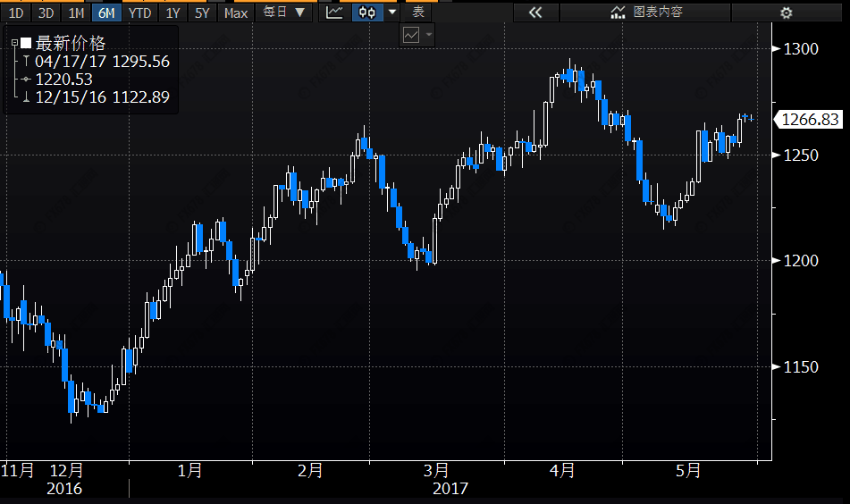Image resolution: width=850 pixels, height=504 pixels.
Task: Click the 1200 y-axis label
Action: click(x=801, y=261)
